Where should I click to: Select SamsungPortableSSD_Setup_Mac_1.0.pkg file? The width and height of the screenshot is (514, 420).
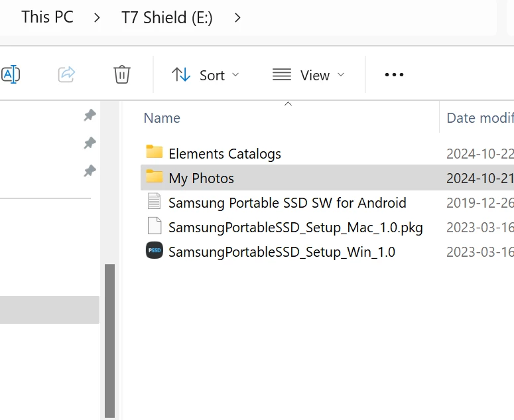(295, 228)
